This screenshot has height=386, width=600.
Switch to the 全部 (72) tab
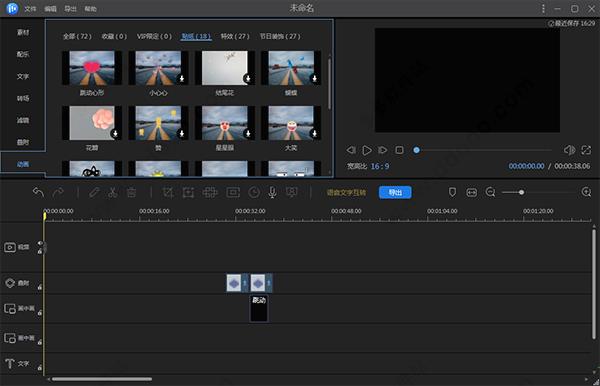pyautogui.click(x=77, y=36)
